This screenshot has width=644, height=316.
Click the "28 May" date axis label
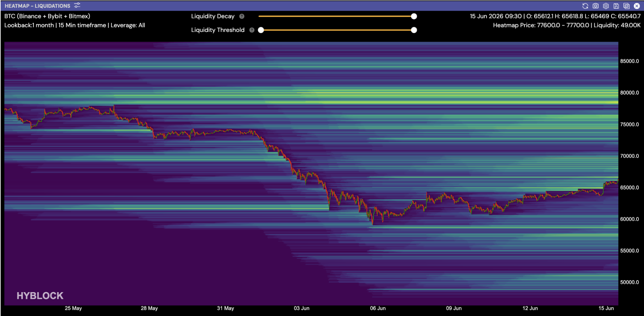pyautogui.click(x=149, y=308)
